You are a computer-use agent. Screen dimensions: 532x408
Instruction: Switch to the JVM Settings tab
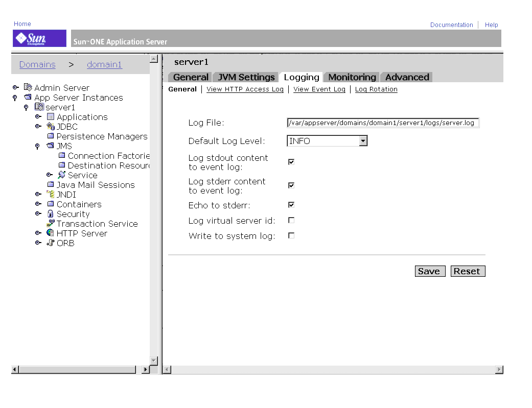(x=246, y=77)
